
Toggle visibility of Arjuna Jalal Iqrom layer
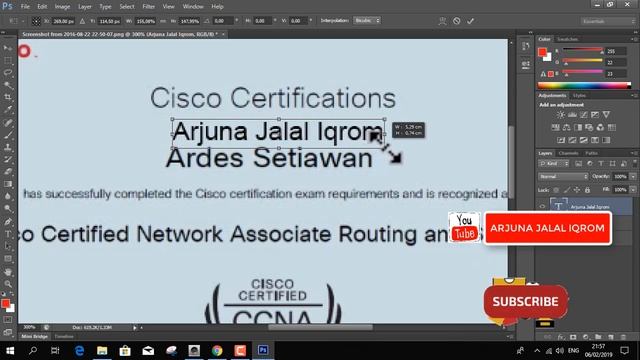(542, 206)
